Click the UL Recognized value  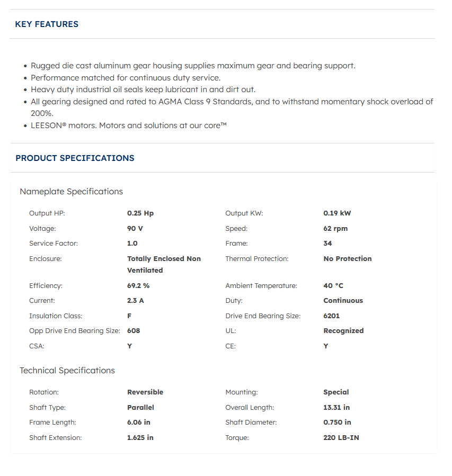pyautogui.click(x=343, y=331)
